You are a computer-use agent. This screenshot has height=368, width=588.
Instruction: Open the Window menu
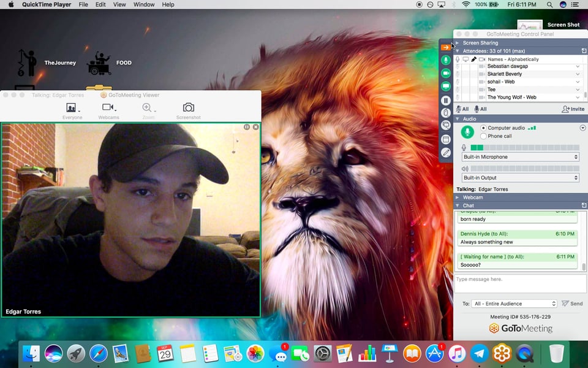pos(144,4)
